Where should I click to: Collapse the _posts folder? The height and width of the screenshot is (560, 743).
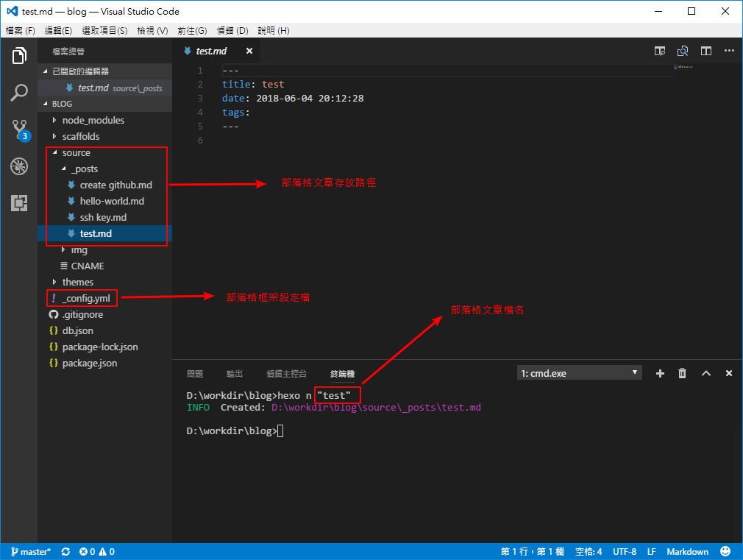63,169
